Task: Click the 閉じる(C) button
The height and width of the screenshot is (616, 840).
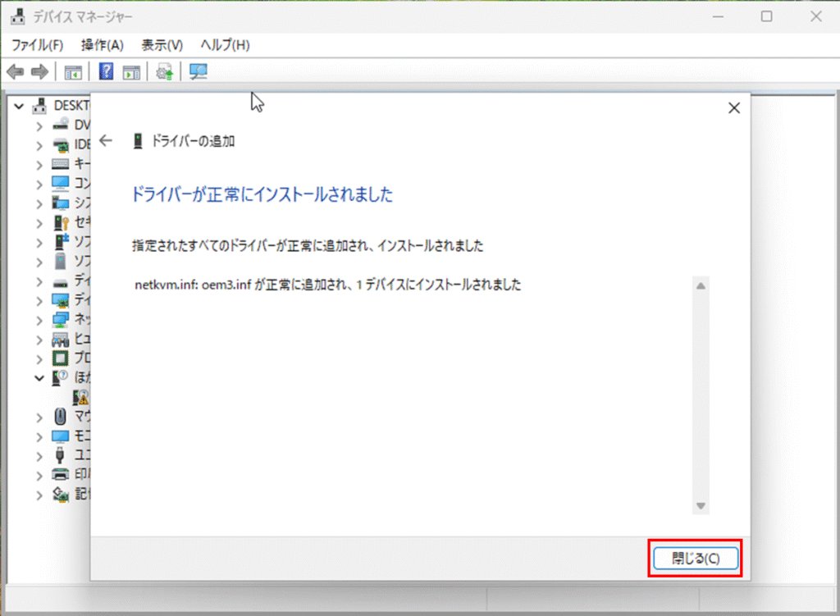Action: click(696, 559)
